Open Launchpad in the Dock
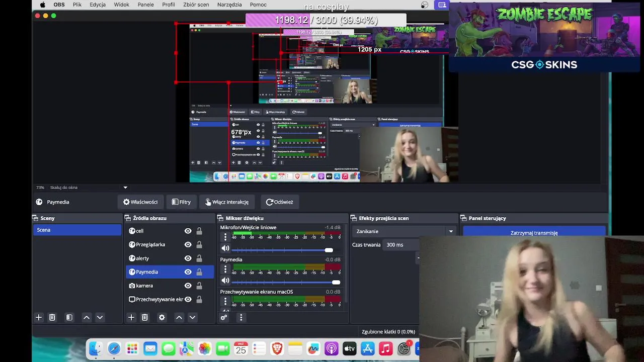Image resolution: width=644 pixels, height=362 pixels. click(x=132, y=348)
